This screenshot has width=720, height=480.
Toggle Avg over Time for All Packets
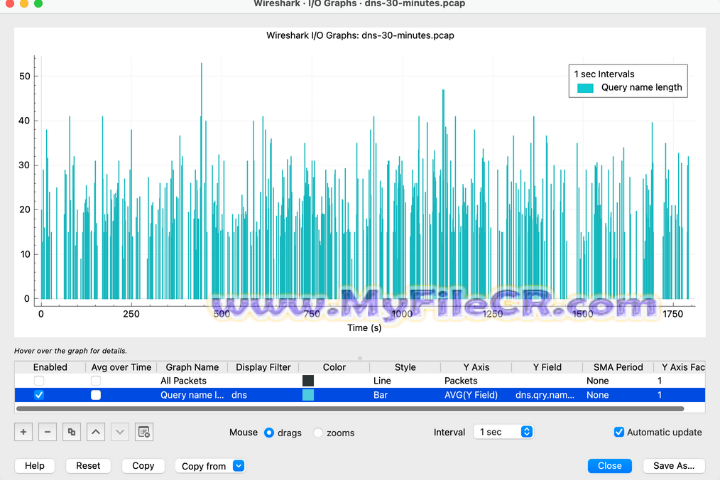tap(96, 381)
